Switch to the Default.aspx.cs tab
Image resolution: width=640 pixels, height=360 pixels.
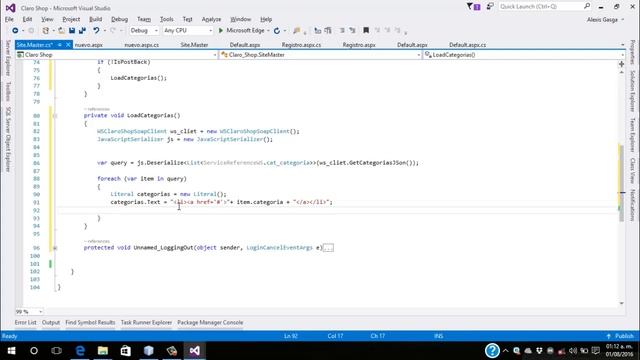tap(467, 45)
